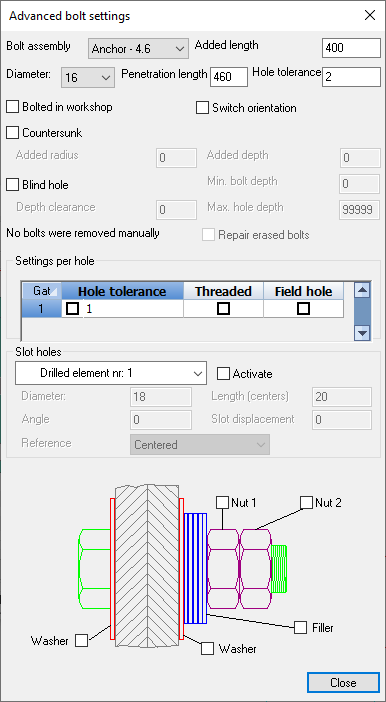
Task: Toggle Field hole checkbox for row 1
Action: pos(304,308)
